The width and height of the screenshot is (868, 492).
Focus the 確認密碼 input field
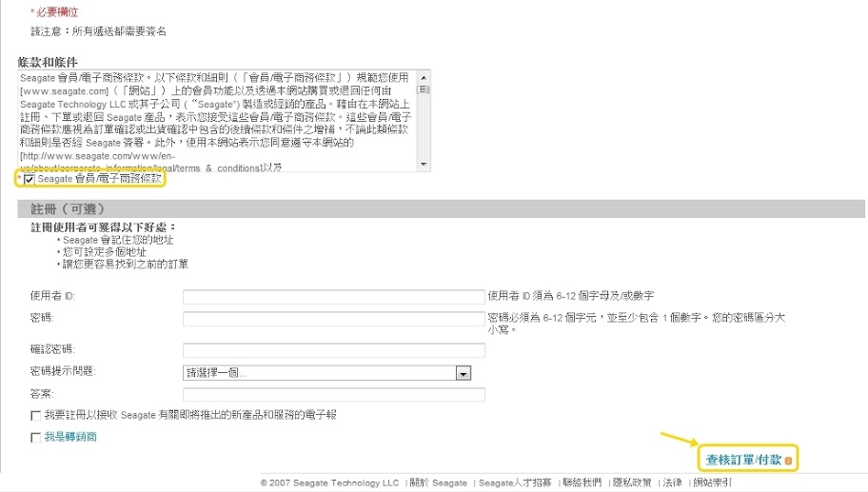click(334, 350)
